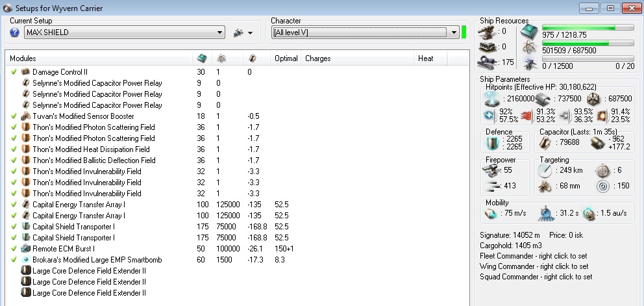Toggle Brokara's Modified Large EMP Smartbomb checkmark
Image resolution: width=644 pixels, height=306 pixels.
[x=14, y=259]
